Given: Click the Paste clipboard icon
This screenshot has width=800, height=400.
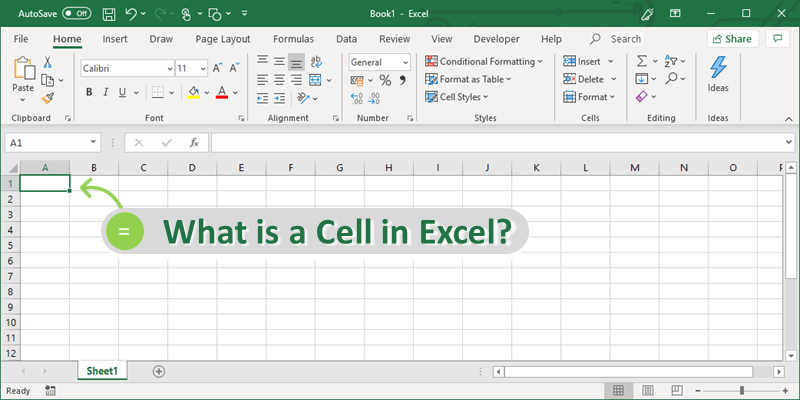Looking at the screenshot, I should [x=23, y=69].
